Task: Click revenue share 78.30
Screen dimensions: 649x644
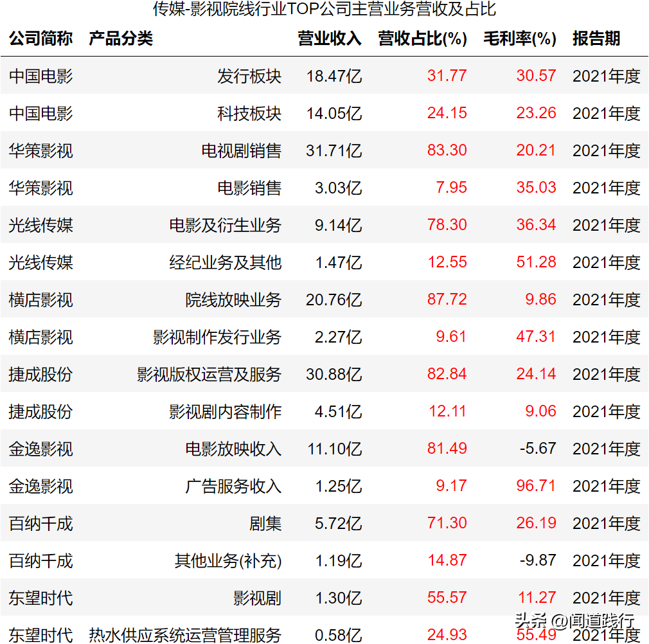Action: (447, 225)
